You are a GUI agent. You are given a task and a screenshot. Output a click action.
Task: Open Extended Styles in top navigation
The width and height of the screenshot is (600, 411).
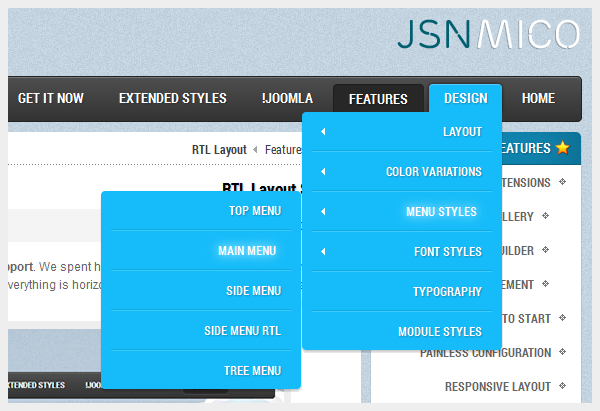point(172,98)
